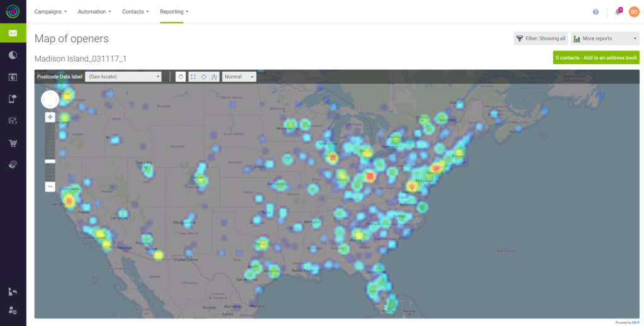The image size is (644, 326).
Task: Click Add to an address book button
Action: [x=596, y=58]
